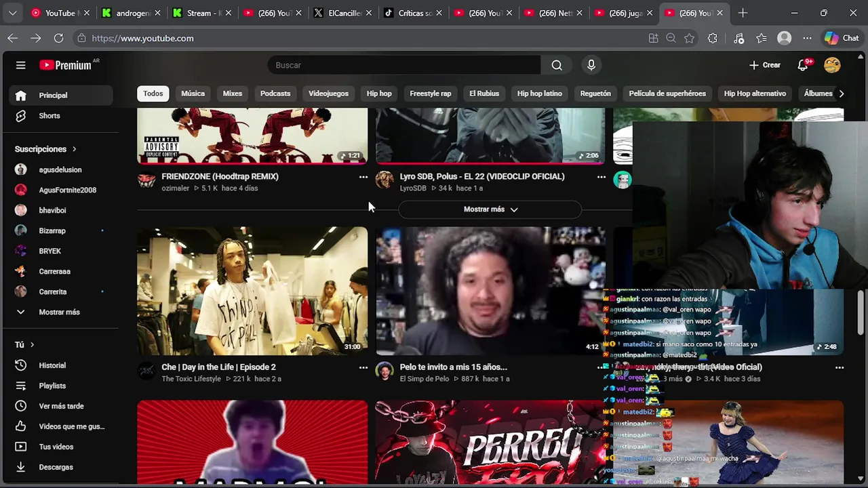Select the Reguetón filter chip
Viewport: 868px width, 488px height.
(595, 94)
